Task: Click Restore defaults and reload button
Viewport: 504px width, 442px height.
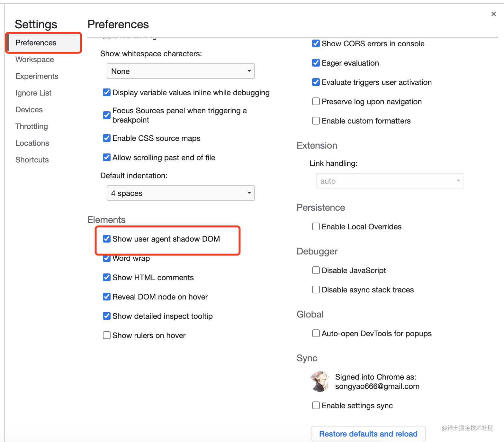Action: pyautogui.click(x=368, y=434)
